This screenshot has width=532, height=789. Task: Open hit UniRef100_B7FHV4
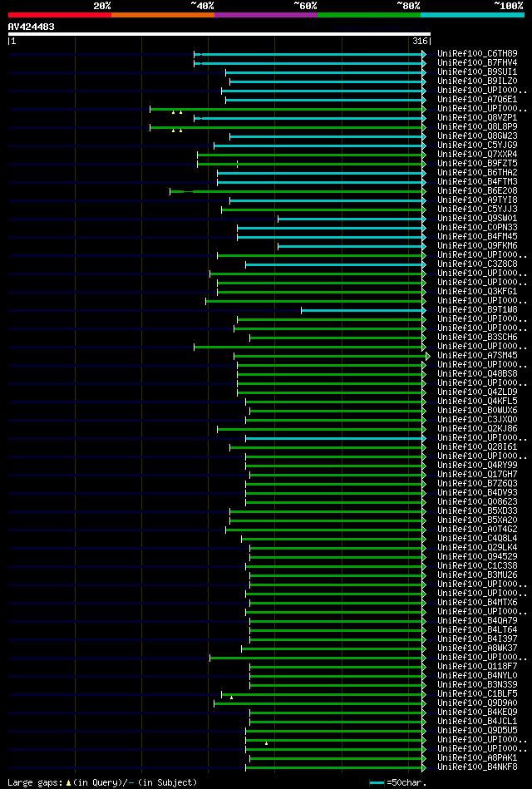[477, 63]
